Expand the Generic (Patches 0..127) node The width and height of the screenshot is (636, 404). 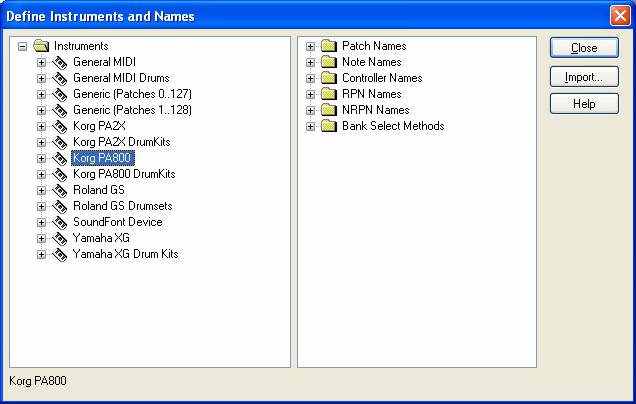(41, 94)
